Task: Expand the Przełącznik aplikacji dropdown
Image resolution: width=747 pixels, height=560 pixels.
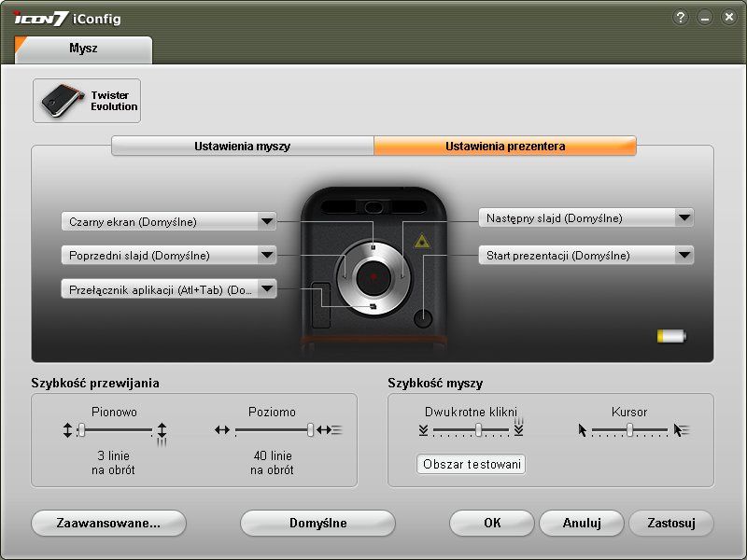Action: (267, 288)
